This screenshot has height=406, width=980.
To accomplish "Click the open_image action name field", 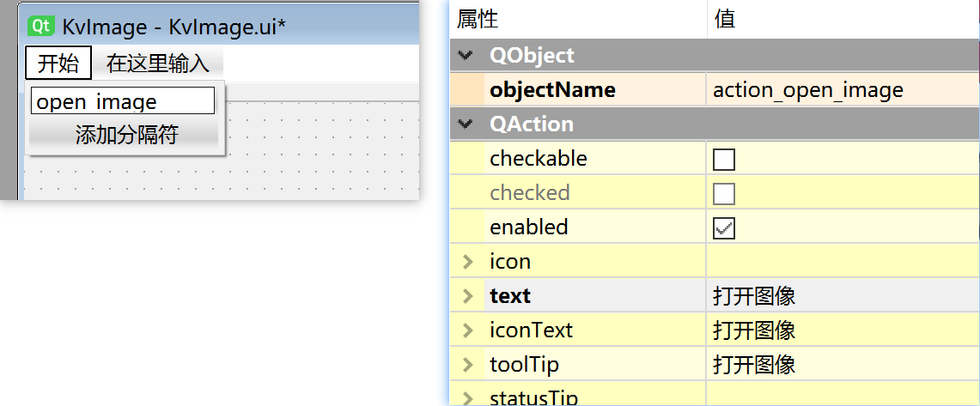I will (x=122, y=101).
